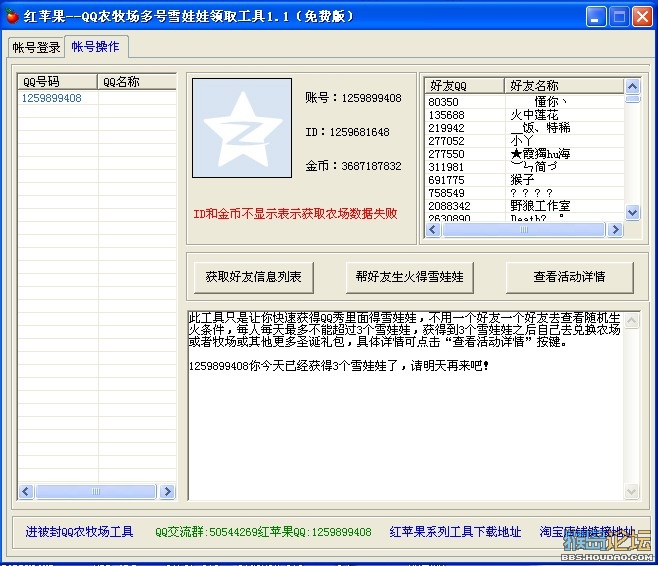This screenshot has height=566, width=658.
Task: Click the 帮好友生火得雪娃娃 button
Action: 410,277
